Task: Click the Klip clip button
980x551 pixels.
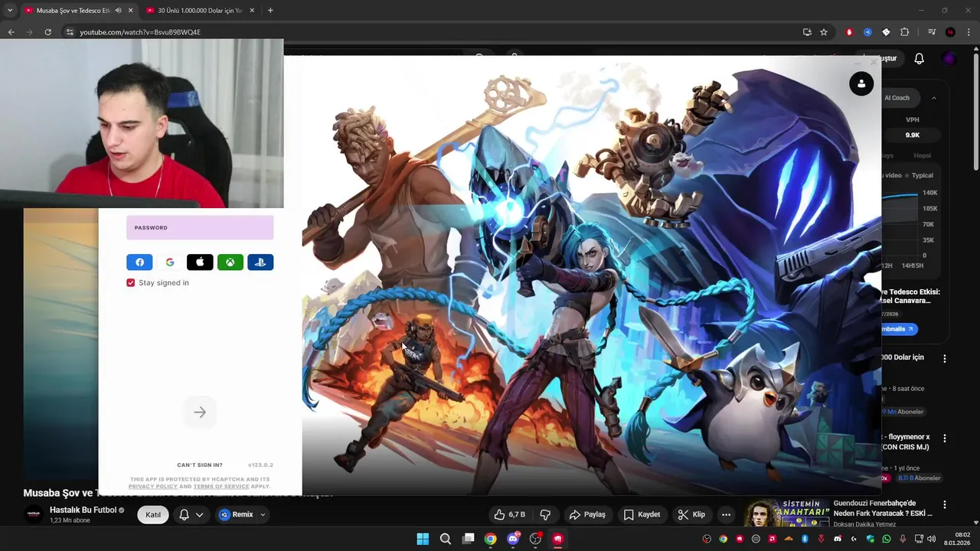Action: pyautogui.click(x=691, y=514)
